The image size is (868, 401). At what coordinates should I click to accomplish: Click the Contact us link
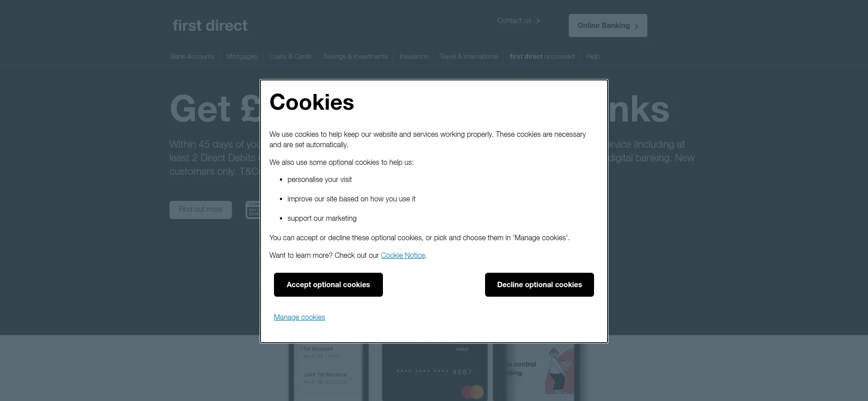(514, 21)
